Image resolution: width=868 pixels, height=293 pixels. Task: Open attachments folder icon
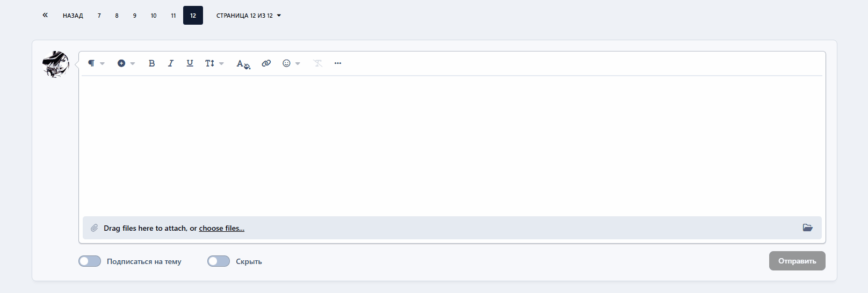coord(808,228)
